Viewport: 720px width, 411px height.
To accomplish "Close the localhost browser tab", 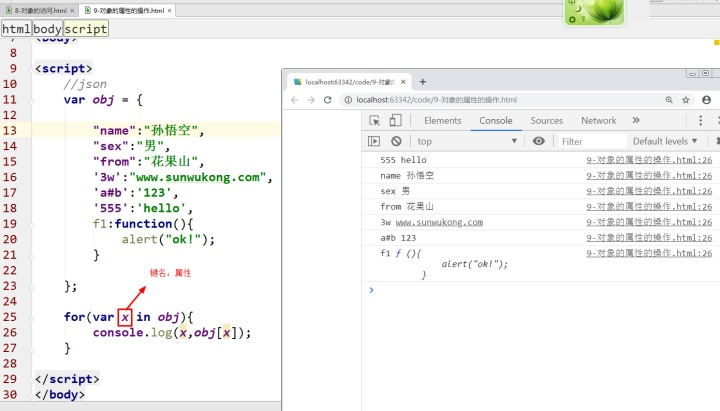I will [403, 82].
